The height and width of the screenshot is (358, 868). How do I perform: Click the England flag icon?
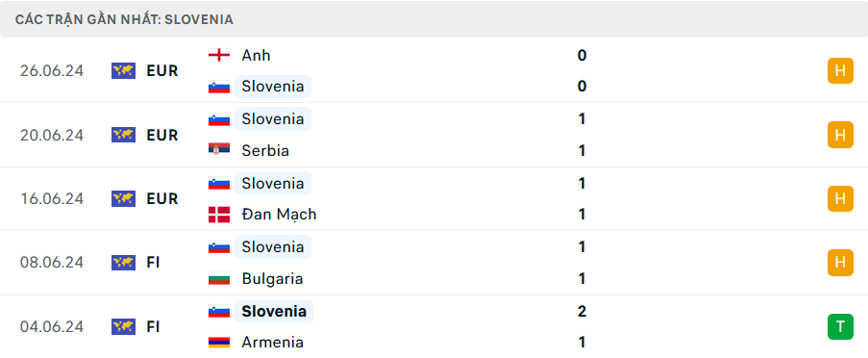[x=219, y=55]
